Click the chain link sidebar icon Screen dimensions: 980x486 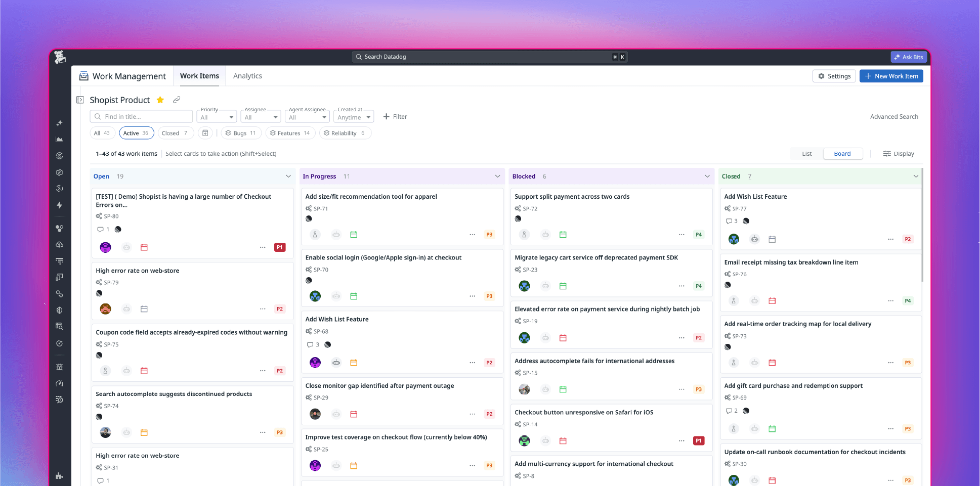tap(60, 294)
